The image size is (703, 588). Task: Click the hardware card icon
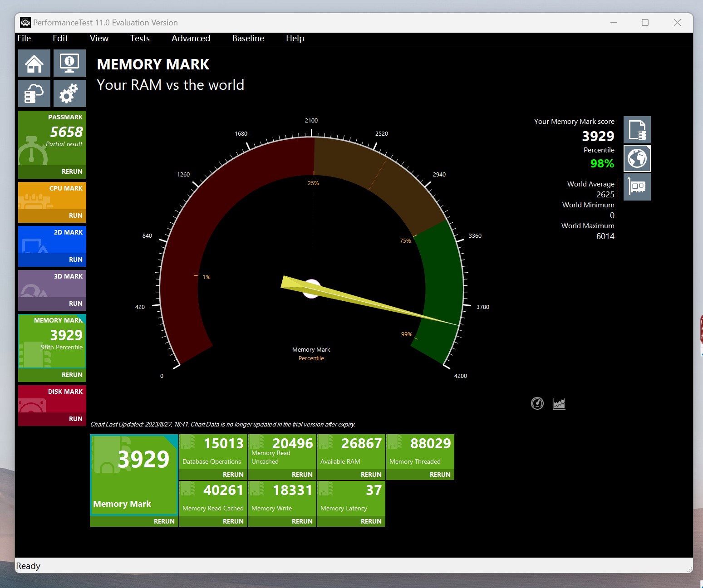point(637,186)
